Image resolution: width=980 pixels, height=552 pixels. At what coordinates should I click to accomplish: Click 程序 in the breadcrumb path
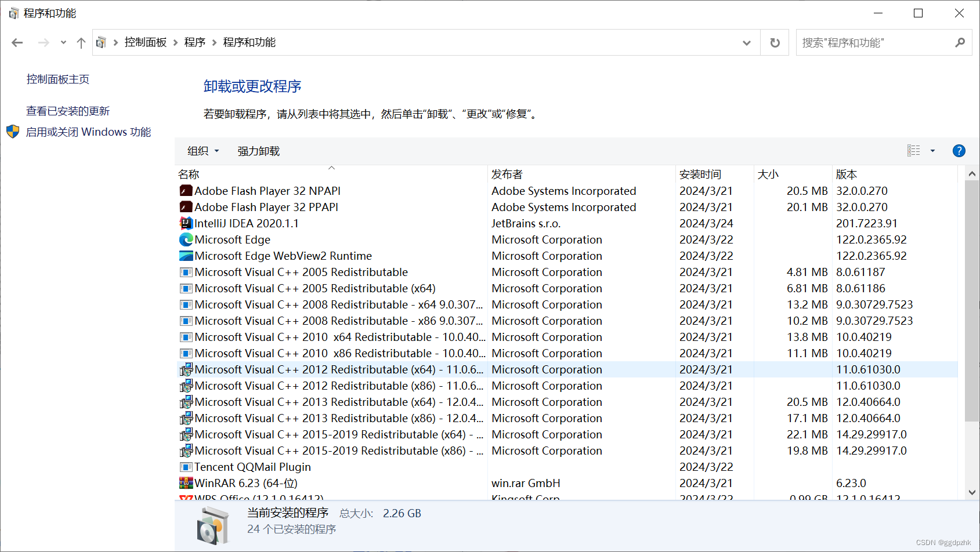[x=195, y=42]
